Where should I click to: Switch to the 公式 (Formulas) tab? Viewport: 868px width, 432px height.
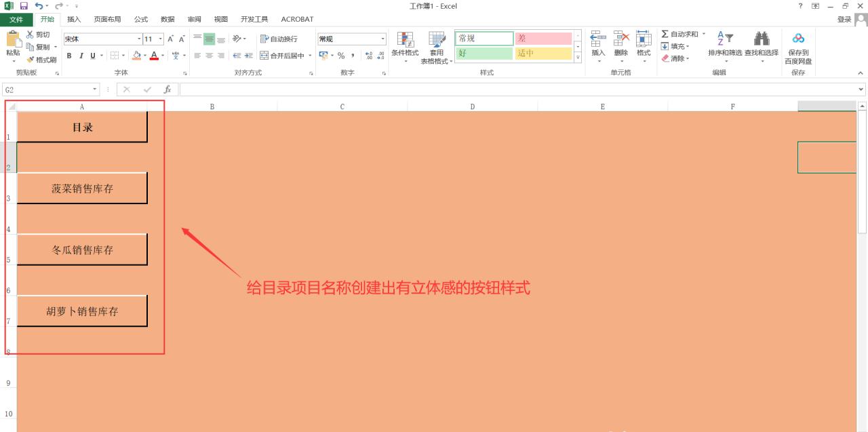coord(141,20)
